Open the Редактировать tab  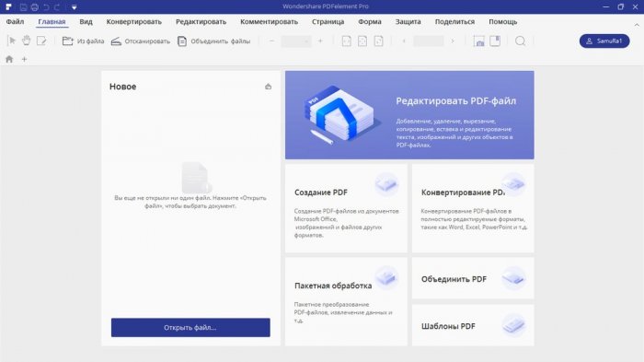coord(201,22)
